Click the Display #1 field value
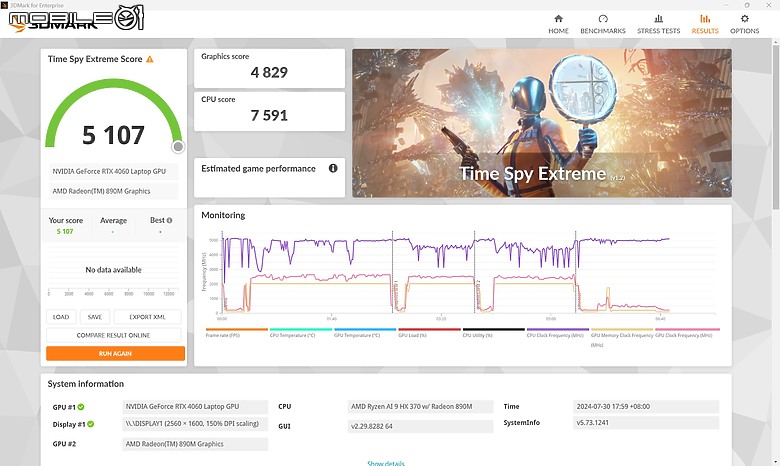This screenshot has width=780, height=466. (195, 424)
